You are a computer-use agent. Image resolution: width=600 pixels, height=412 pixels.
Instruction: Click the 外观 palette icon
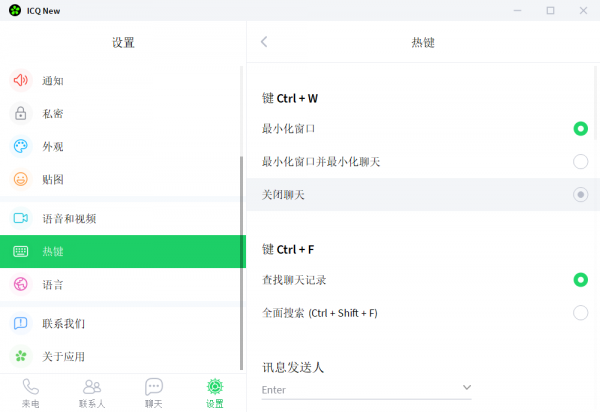pyautogui.click(x=20, y=147)
